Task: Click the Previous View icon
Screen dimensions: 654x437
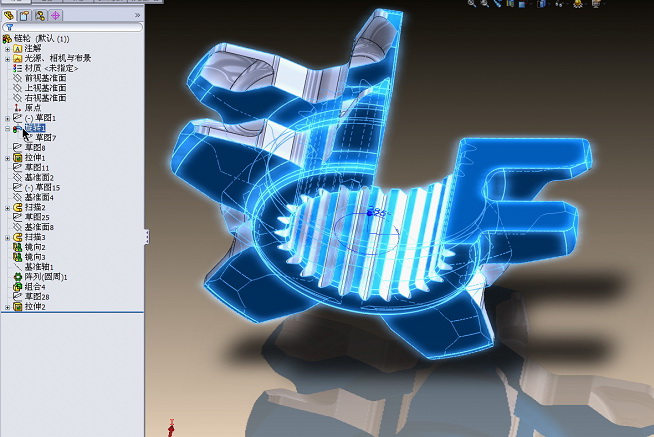Action: click(498, 3)
